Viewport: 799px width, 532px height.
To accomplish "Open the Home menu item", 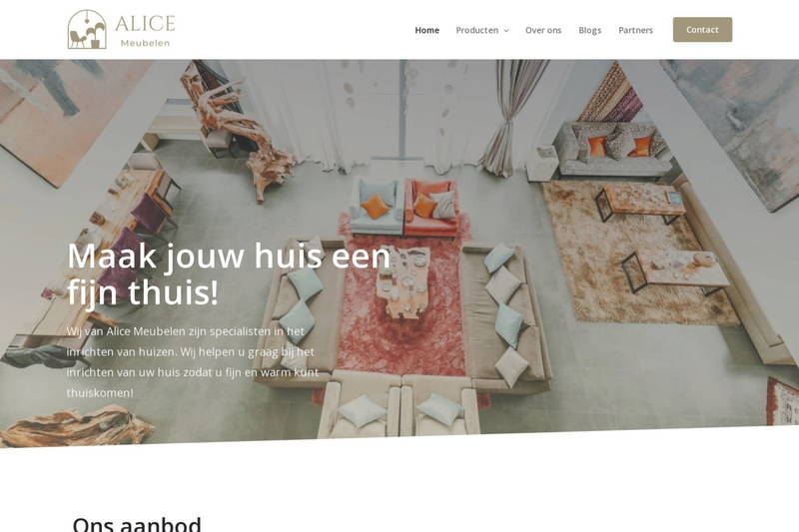I will pyautogui.click(x=427, y=30).
